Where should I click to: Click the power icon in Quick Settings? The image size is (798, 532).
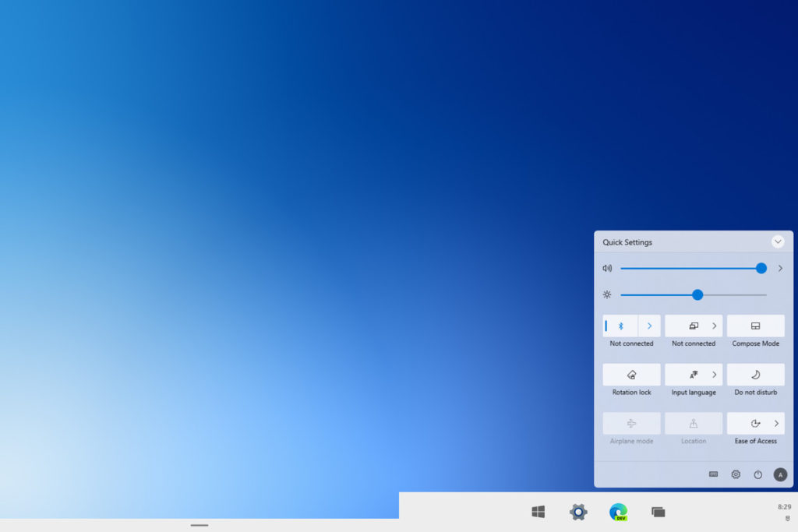[x=757, y=474]
